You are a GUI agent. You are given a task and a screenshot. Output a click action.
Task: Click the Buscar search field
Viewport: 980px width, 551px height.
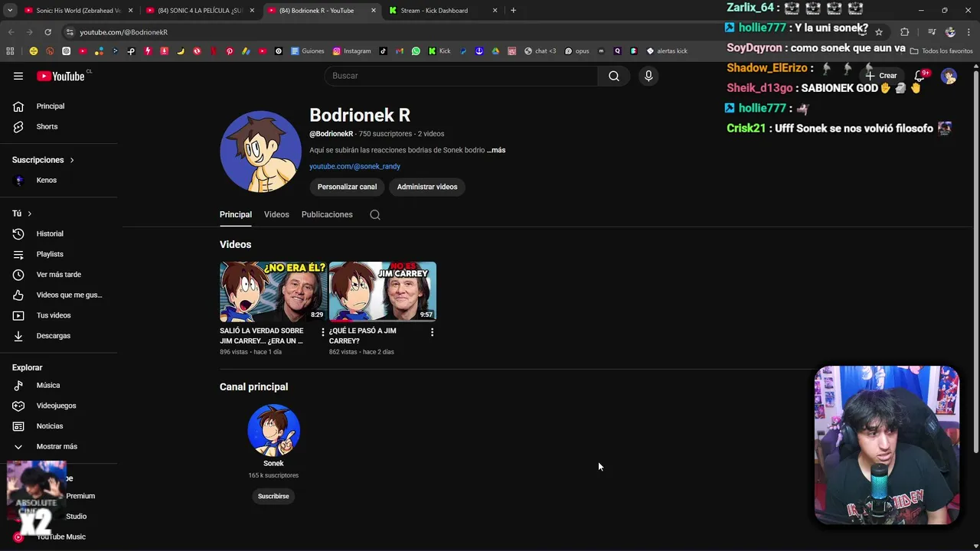coord(461,76)
